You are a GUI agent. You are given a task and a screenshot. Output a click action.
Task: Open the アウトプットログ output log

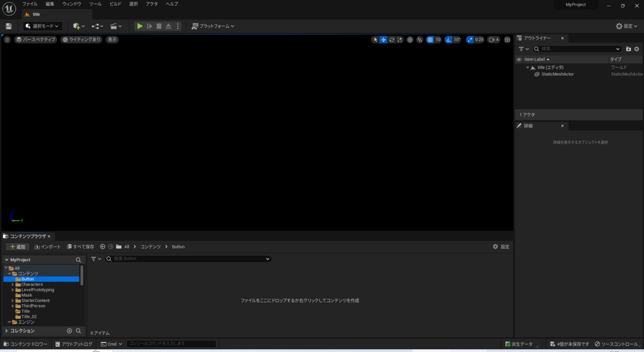(74, 344)
